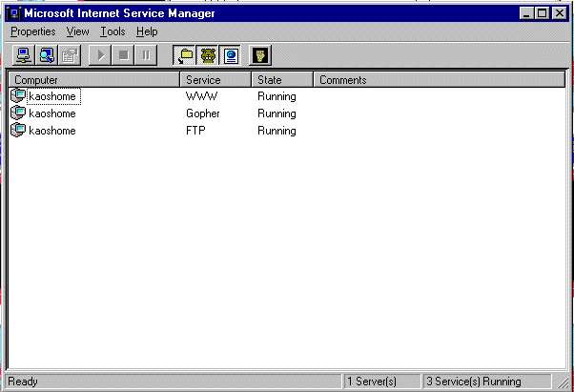Screen dimensions: 574x392
Task: Toggle the View Gopher Servers icon
Action: (207, 55)
